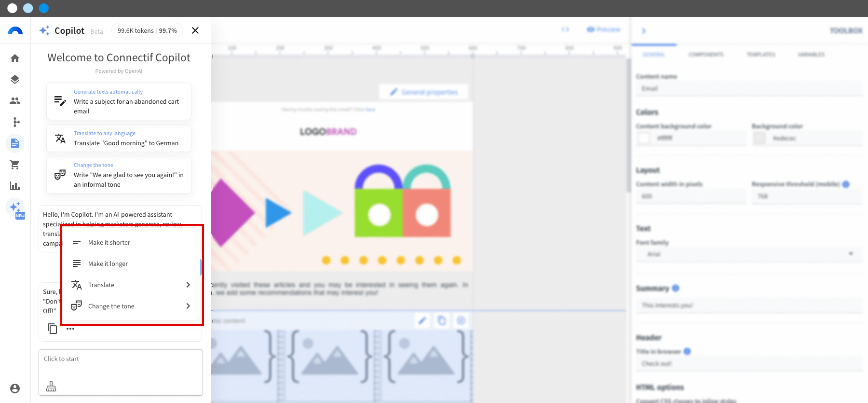Copy the Copilot response
Screen dimensions: 868x403
[52, 329]
